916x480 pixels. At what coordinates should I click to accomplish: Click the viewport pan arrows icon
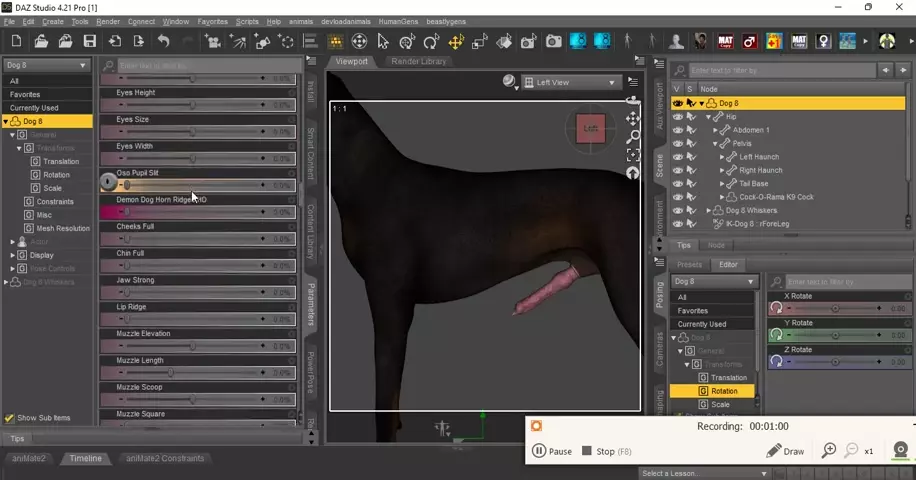pos(633,118)
